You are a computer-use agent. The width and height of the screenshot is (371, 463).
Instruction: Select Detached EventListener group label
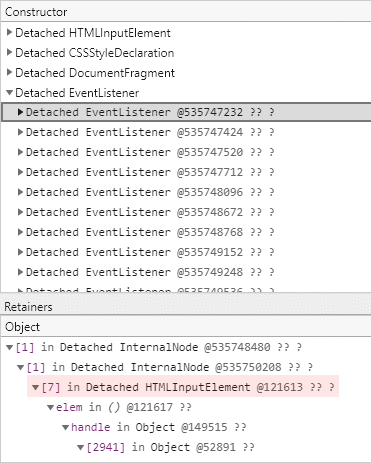coord(77,93)
